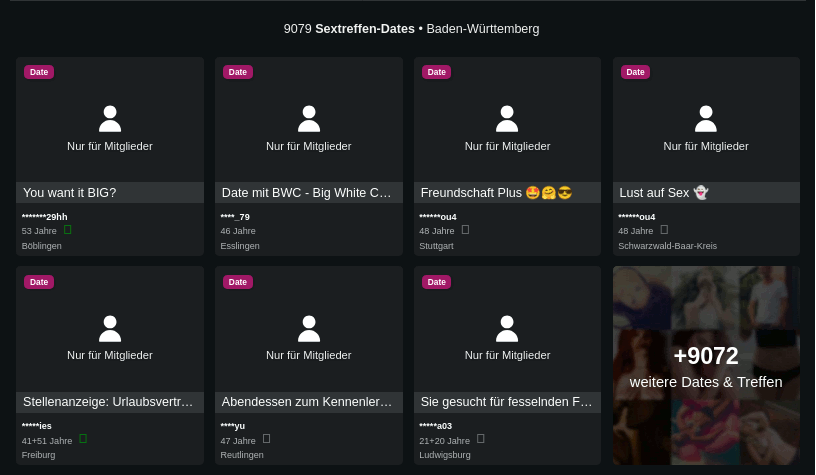Click the Date badge on the Ludwigsburg card
Viewport: 816px width, 475px height.
(437, 282)
